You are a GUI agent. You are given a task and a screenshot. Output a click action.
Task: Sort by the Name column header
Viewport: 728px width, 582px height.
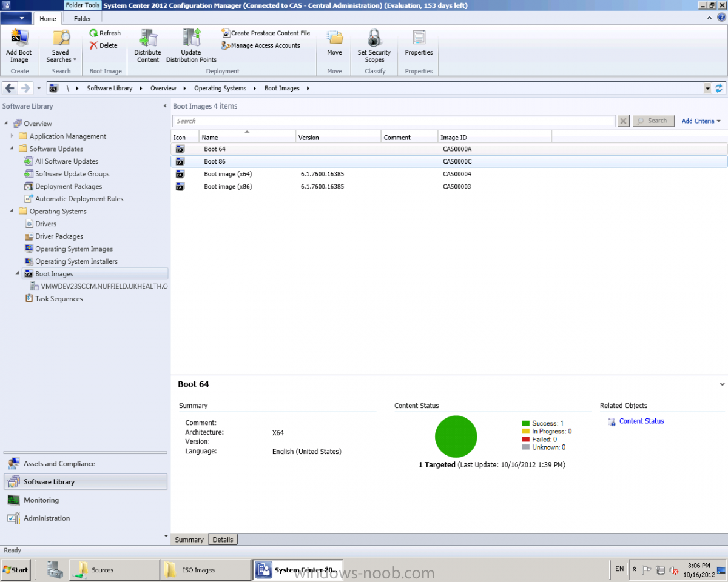(x=248, y=138)
